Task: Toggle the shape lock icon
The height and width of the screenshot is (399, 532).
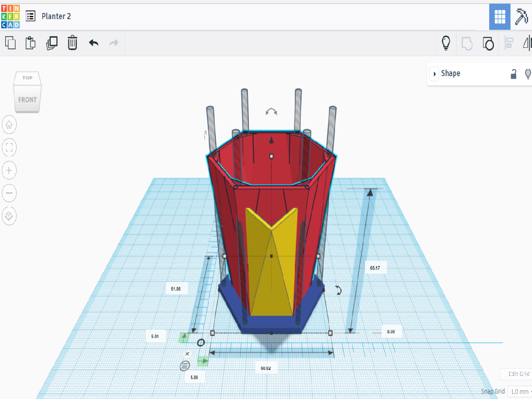Action: (x=514, y=74)
